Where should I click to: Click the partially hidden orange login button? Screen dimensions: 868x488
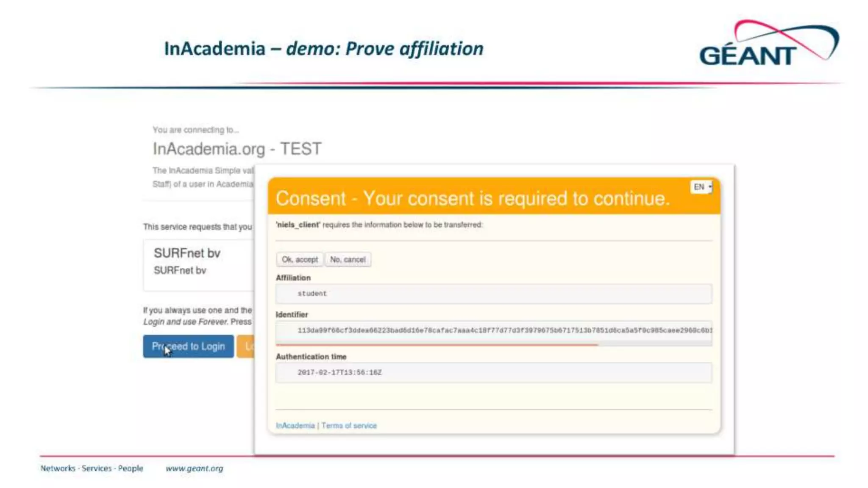tap(246, 347)
